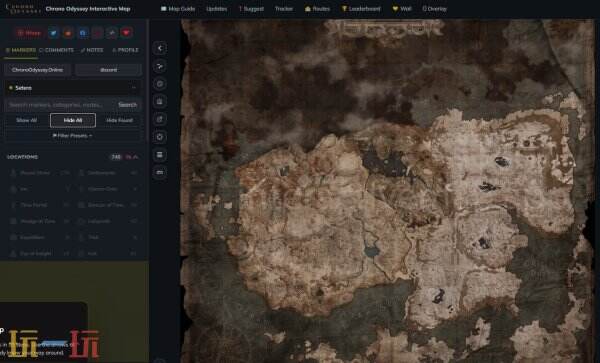Toggle Chrono Gate markers visibility
600x363 pixels.
(107, 189)
